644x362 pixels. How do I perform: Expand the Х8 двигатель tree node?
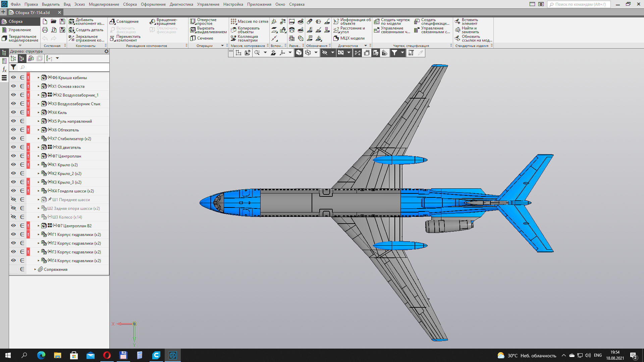point(39,147)
